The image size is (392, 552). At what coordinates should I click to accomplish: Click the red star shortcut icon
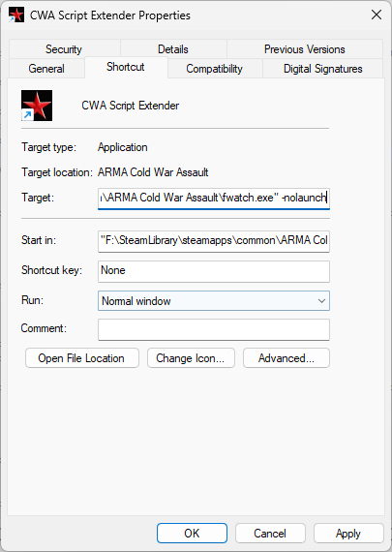pos(37,106)
